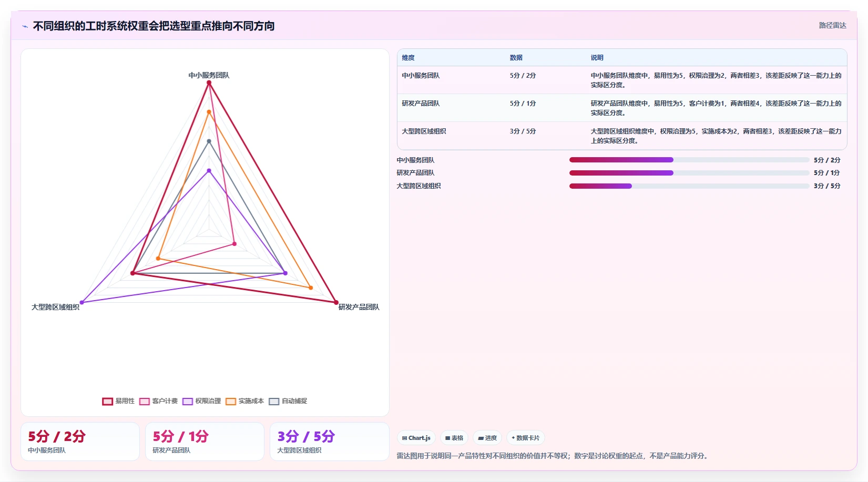This screenshot has width=868, height=482.
Task: Open the 5分 / 1分 研发产品团队 data card
Action: click(x=205, y=442)
